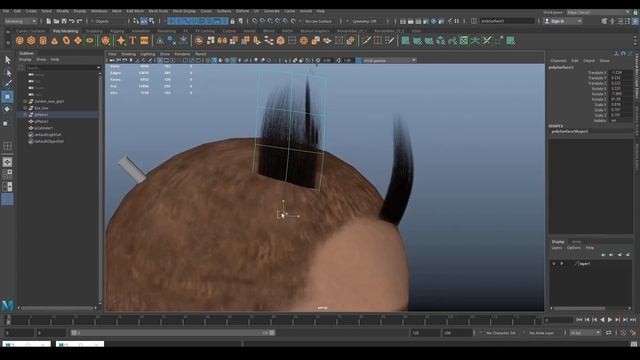Select the Scale tool in the toolbox

[6, 123]
